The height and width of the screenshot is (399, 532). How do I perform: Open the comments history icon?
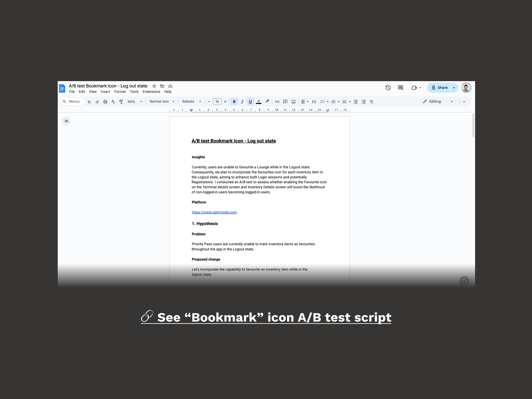400,88
